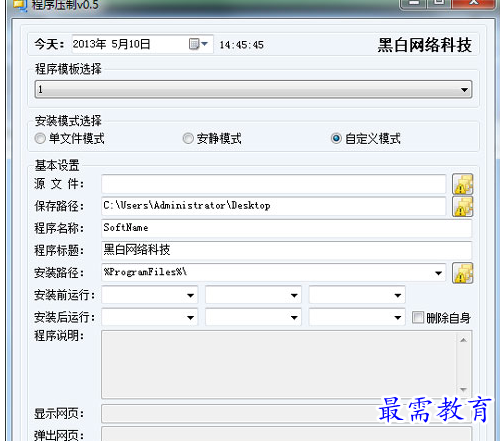Screen dimensions: 500x441
Task: Choose 安静模式 install mode
Action: tap(188, 138)
